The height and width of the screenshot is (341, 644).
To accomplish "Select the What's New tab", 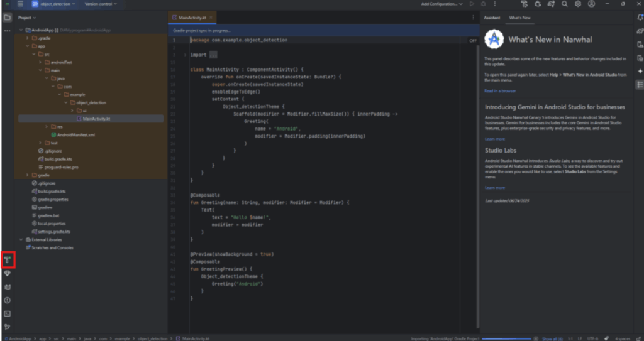I will tap(519, 18).
